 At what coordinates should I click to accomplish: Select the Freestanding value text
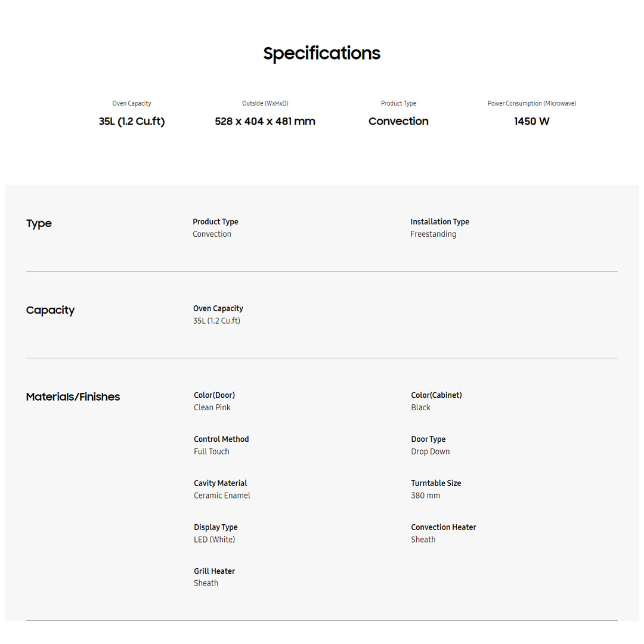pyautogui.click(x=433, y=234)
